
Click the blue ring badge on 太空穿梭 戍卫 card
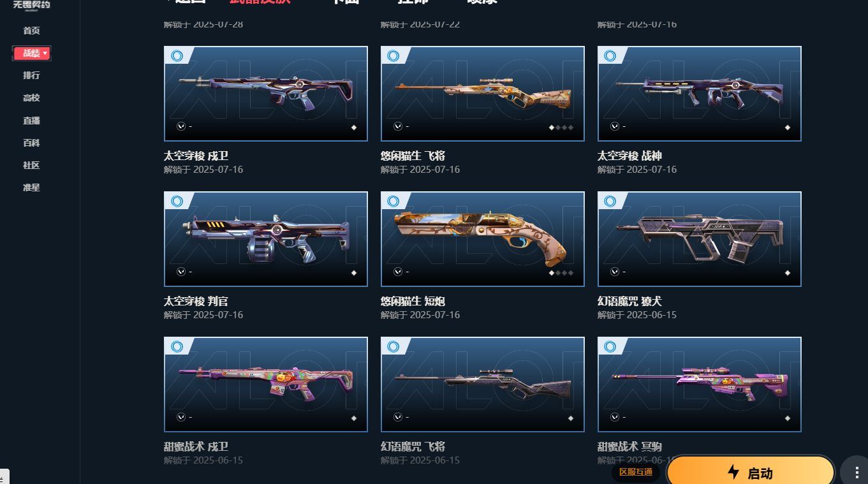click(177, 56)
